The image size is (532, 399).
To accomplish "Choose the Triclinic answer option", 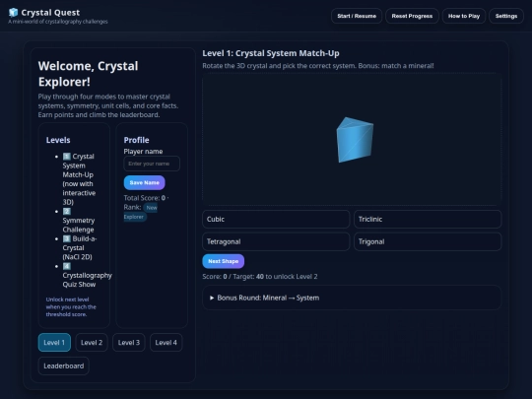I will [x=428, y=219].
